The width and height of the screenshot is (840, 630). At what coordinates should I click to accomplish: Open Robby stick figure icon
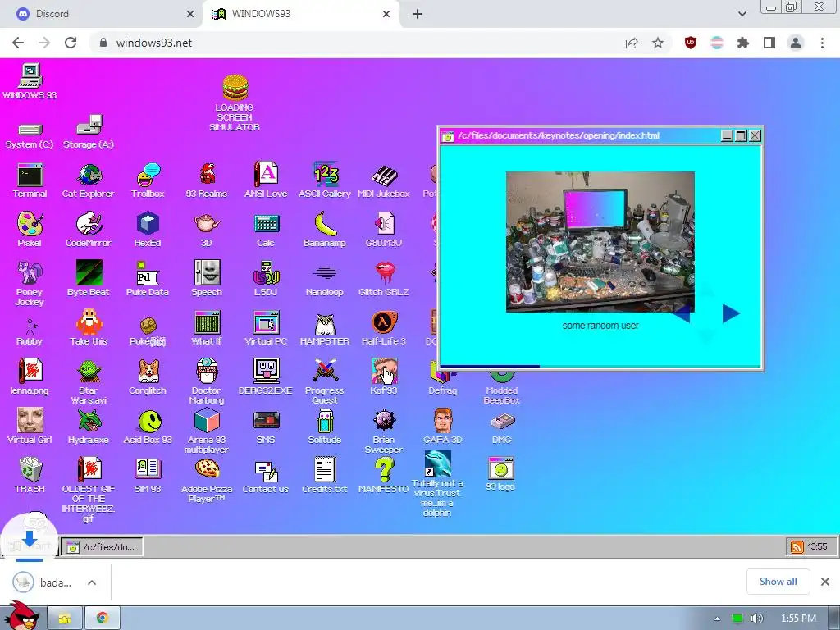click(x=30, y=326)
